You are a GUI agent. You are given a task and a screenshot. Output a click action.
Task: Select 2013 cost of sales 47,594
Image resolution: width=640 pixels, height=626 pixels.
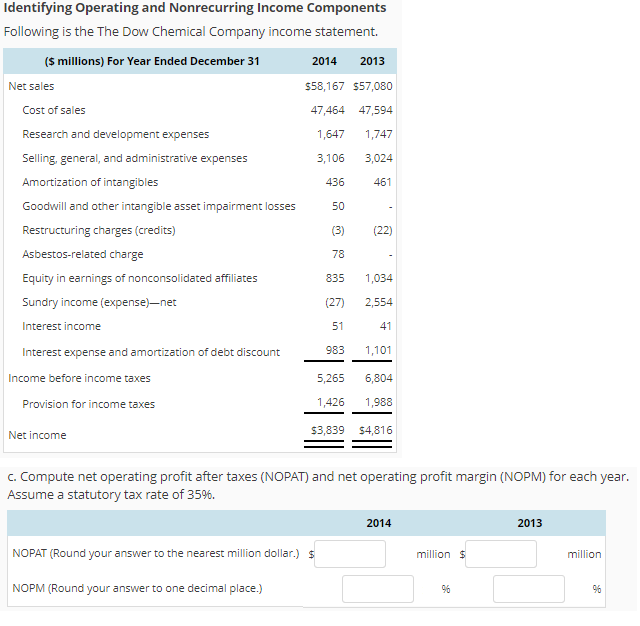(376, 110)
